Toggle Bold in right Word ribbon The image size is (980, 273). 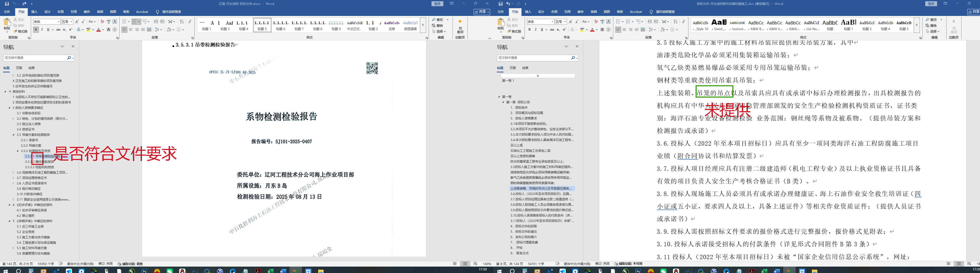(529, 30)
